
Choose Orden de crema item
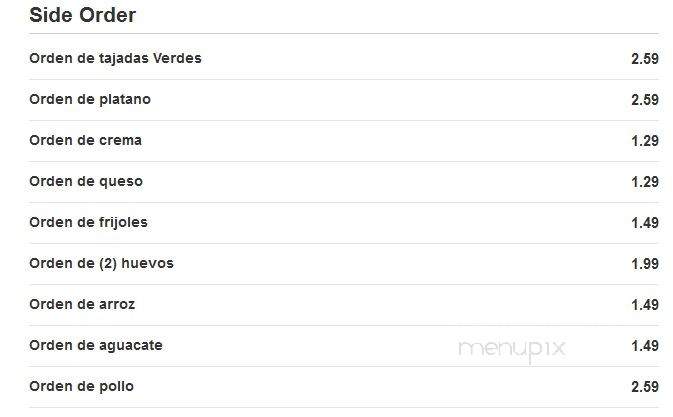[85, 140]
